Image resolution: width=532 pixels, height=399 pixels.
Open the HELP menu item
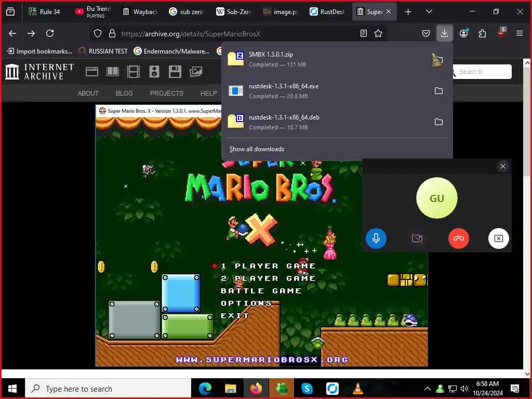click(x=209, y=94)
